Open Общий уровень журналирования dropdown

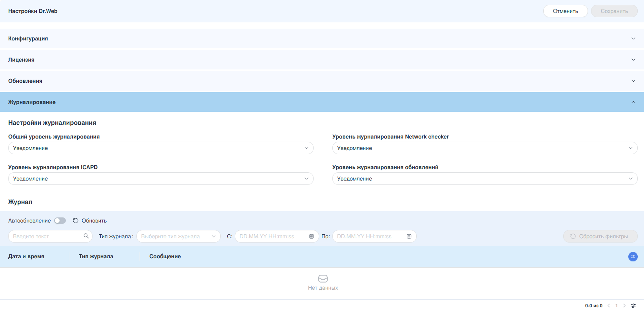coord(161,148)
